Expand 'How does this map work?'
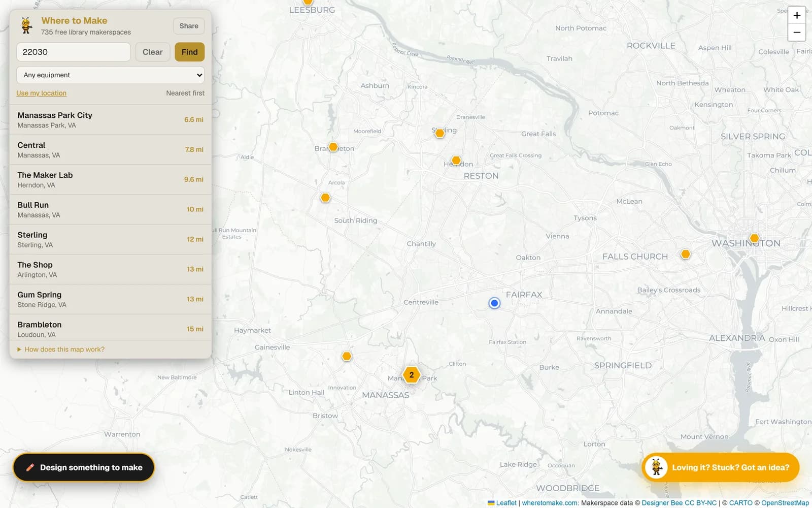812x508 pixels. click(x=61, y=350)
